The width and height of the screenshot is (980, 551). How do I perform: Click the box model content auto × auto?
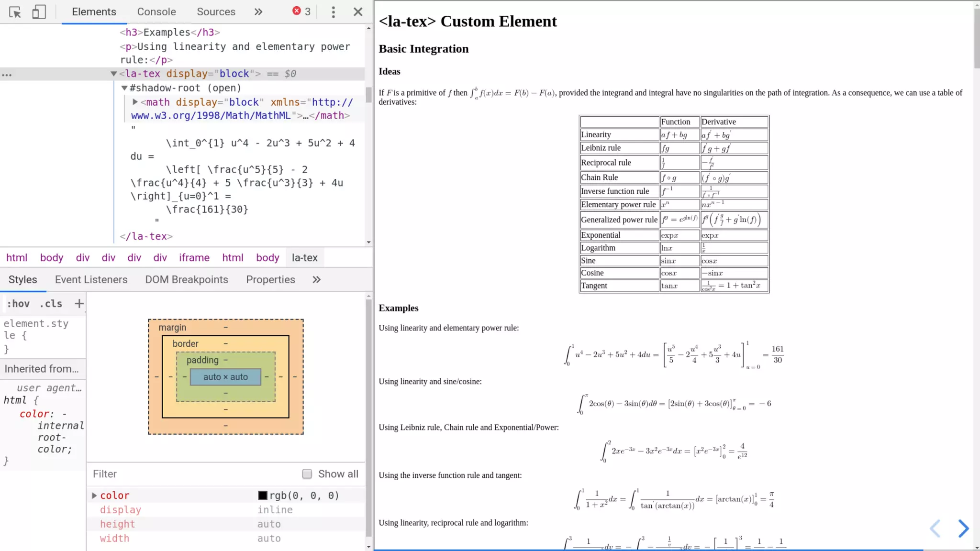pos(225,377)
